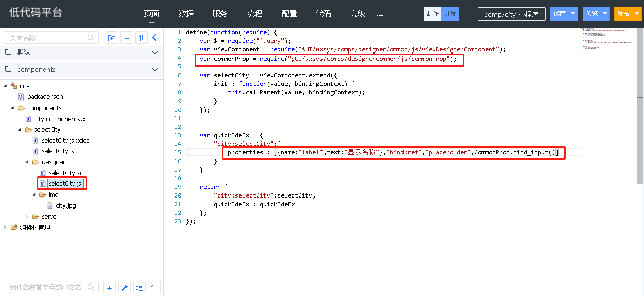This screenshot has height=296, width=644.
Task: Click the sort icon in the top page panel
Action: click(141, 38)
